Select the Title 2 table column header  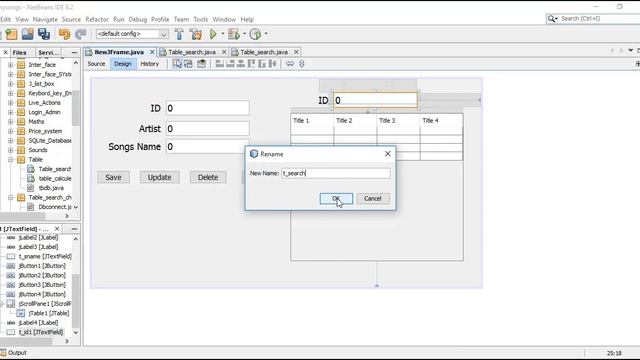(355, 121)
